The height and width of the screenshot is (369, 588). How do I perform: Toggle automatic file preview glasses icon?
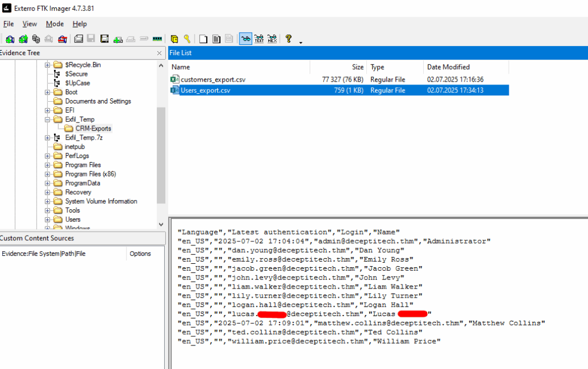pos(246,39)
